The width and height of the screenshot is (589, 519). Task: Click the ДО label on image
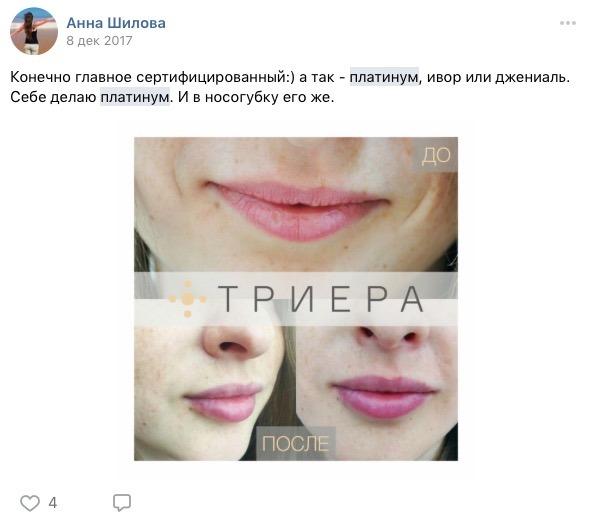click(x=436, y=155)
